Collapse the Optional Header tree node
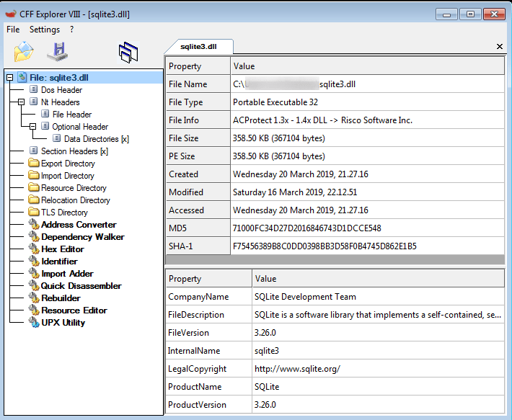 point(33,127)
